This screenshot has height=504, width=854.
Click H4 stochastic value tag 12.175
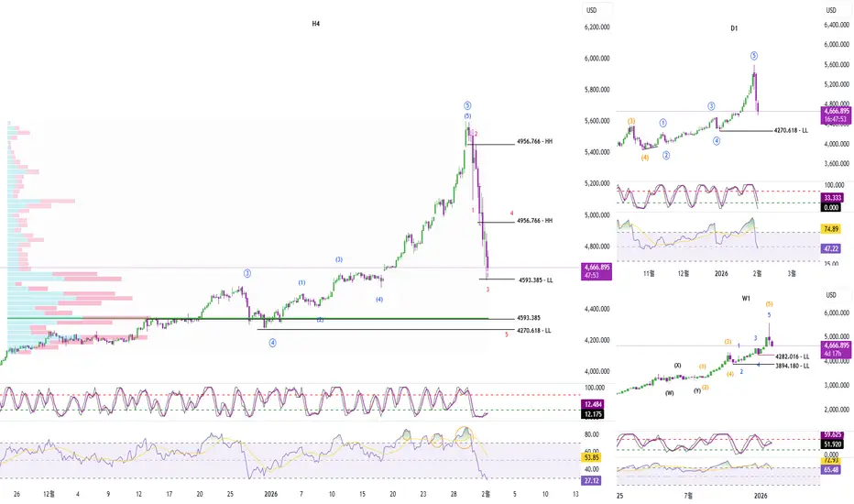(593, 414)
